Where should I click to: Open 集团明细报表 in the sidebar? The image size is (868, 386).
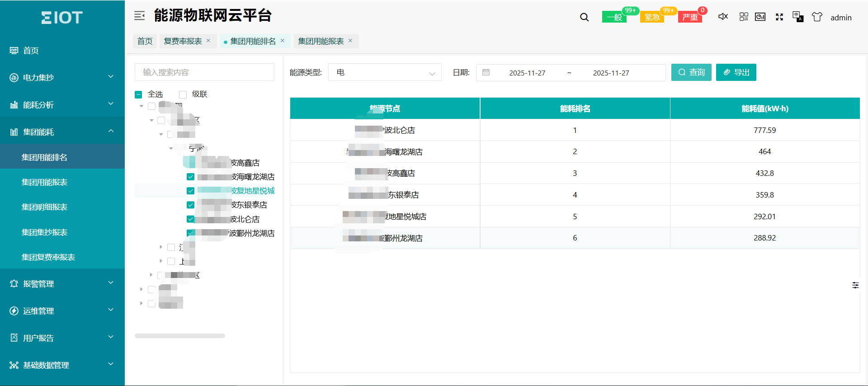(x=44, y=207)
